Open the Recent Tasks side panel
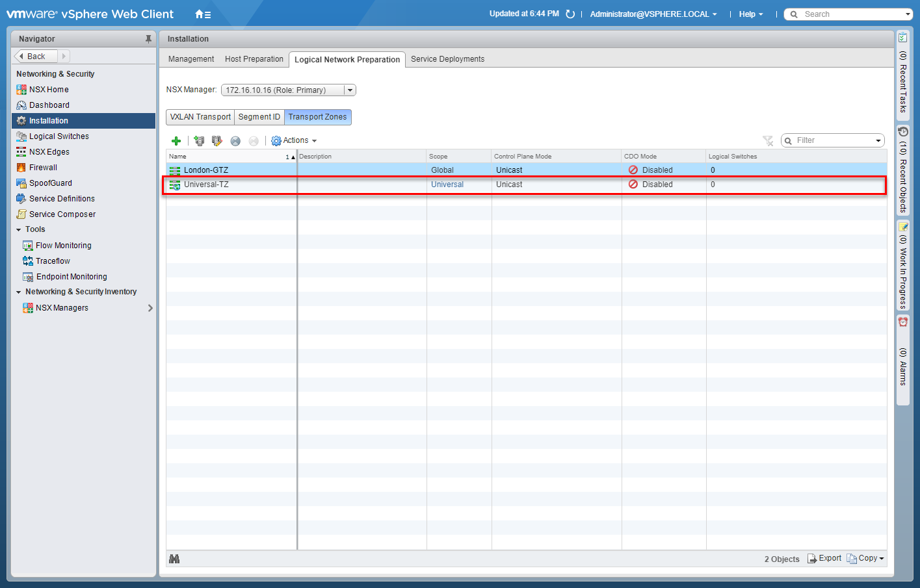920x588 pixels. [902, 75]
